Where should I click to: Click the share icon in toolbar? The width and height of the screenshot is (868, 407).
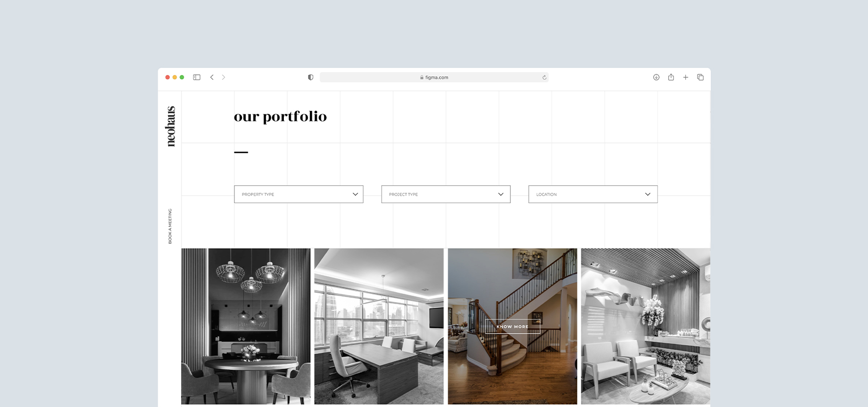click(x=671, y=77)
